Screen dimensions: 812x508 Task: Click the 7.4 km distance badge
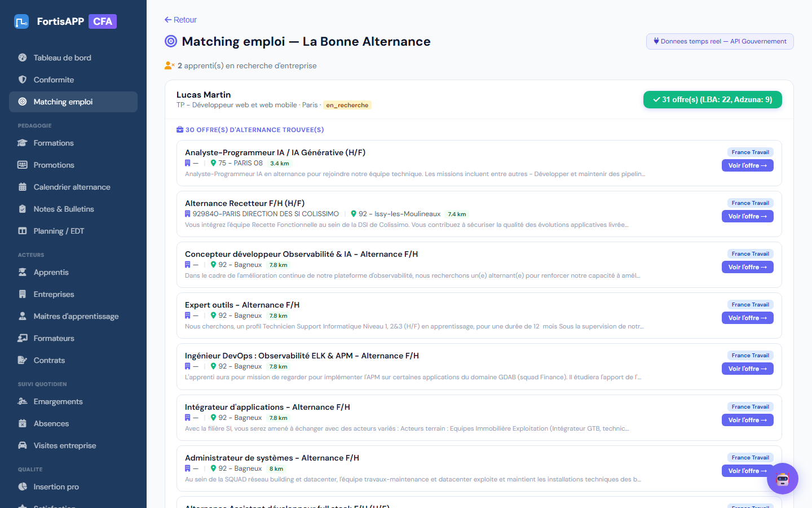click(x=457, y=214)
